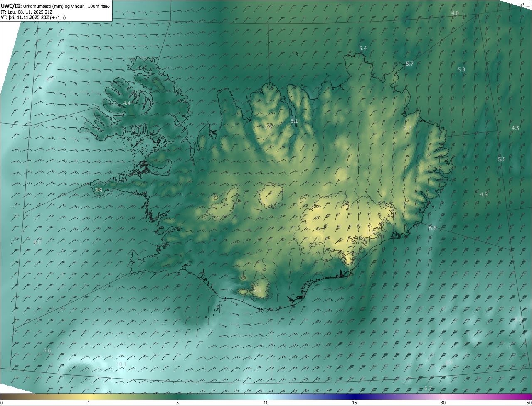Click the 5 tick label on the colorbar

[x=177, y=403]
